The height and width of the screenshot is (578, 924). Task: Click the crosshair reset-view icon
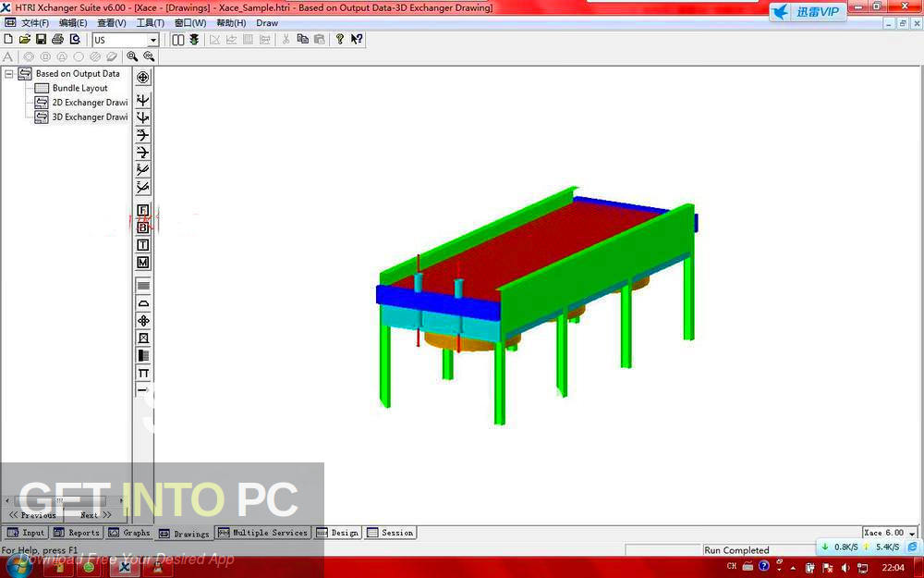(142, 78)
